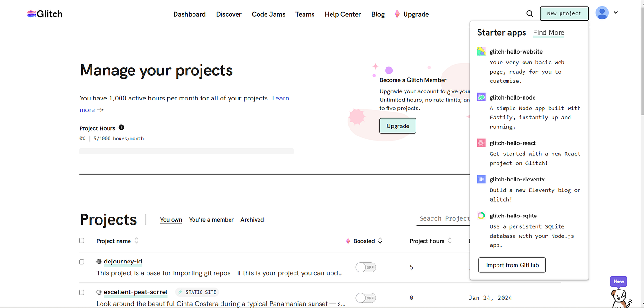Click the glitch-hello-sqlite app icon
644x308 pixels.
pos(481,216)
